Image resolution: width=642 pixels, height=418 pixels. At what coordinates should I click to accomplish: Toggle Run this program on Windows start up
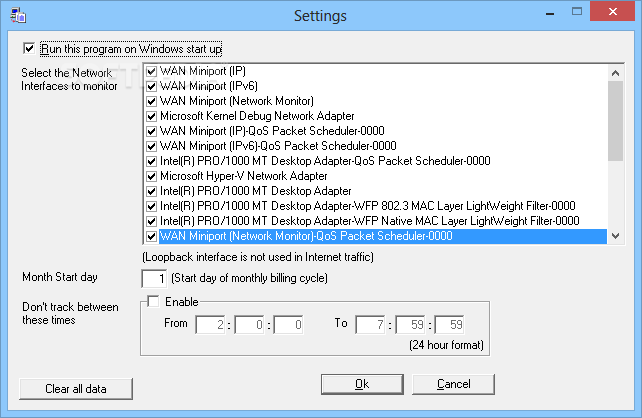click(29, 49)
